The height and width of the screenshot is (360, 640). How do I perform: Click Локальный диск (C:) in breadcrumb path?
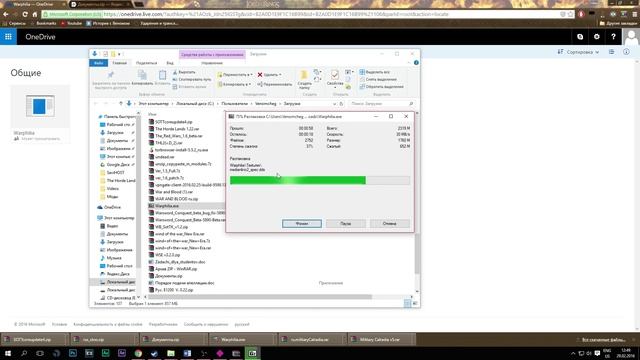click(195, 104)
